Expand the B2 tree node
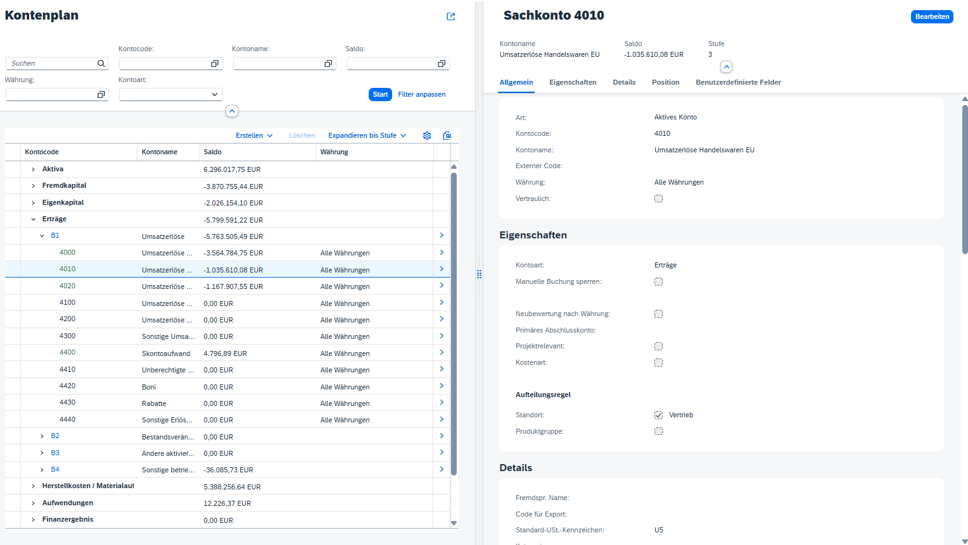 (42, 436)
